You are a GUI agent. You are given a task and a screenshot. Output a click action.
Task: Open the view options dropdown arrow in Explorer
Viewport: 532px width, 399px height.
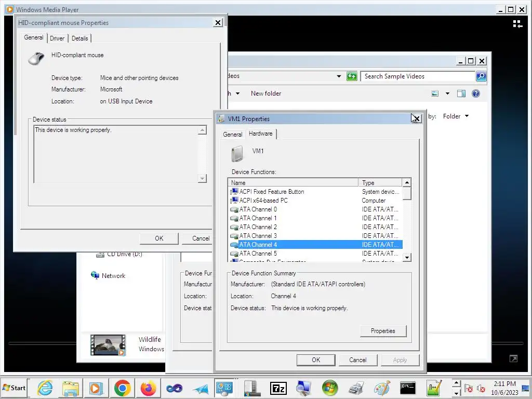pos(447,94)
